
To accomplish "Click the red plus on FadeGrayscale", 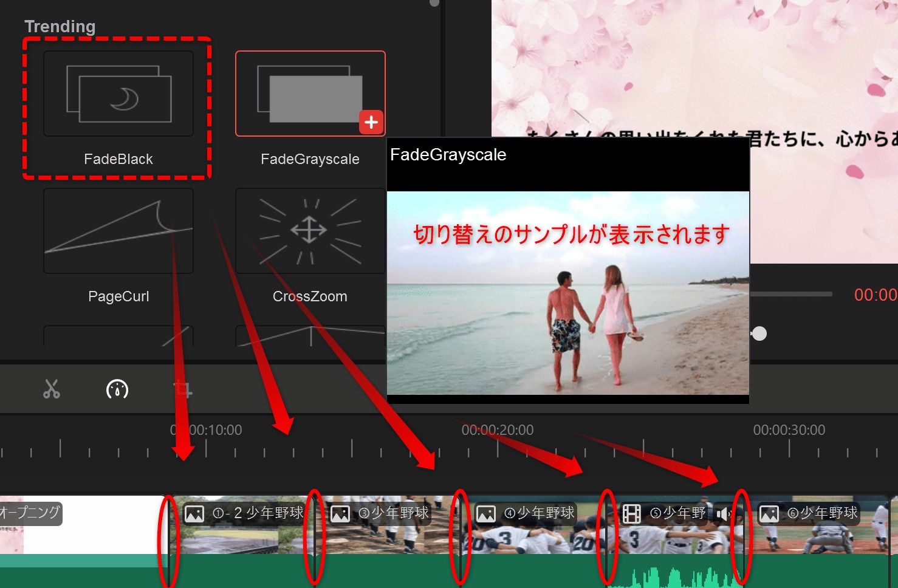I will [371, 122].
